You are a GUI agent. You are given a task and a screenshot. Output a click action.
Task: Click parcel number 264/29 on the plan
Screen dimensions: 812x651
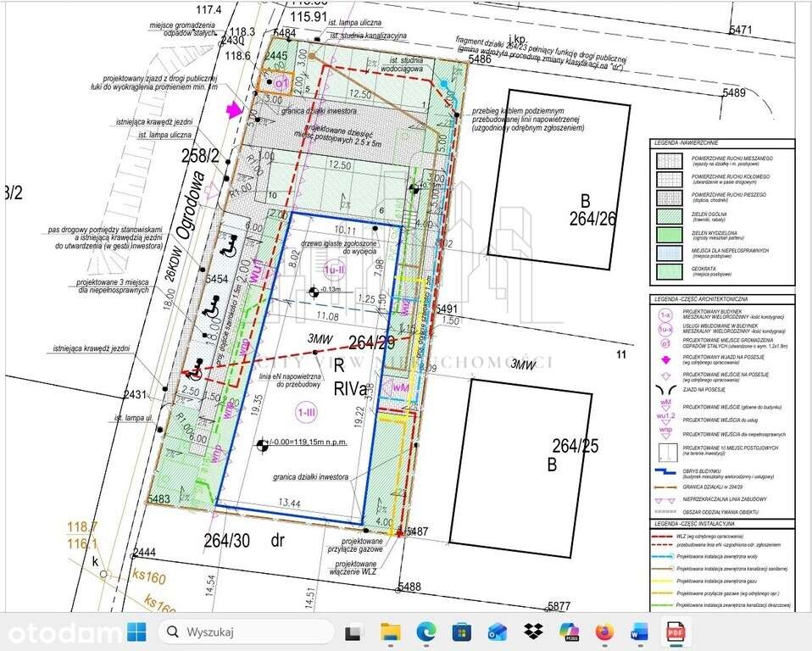pyautogui.click(x=372, y=342)
